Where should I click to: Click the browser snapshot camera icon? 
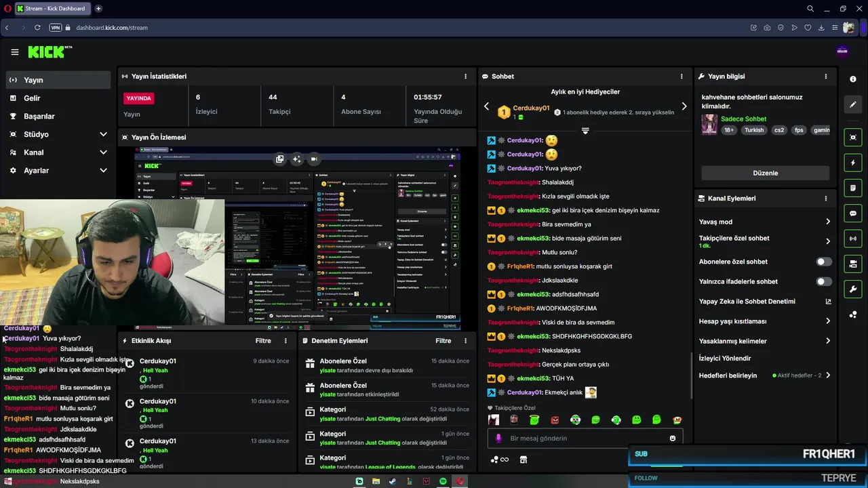coord(767,28)
